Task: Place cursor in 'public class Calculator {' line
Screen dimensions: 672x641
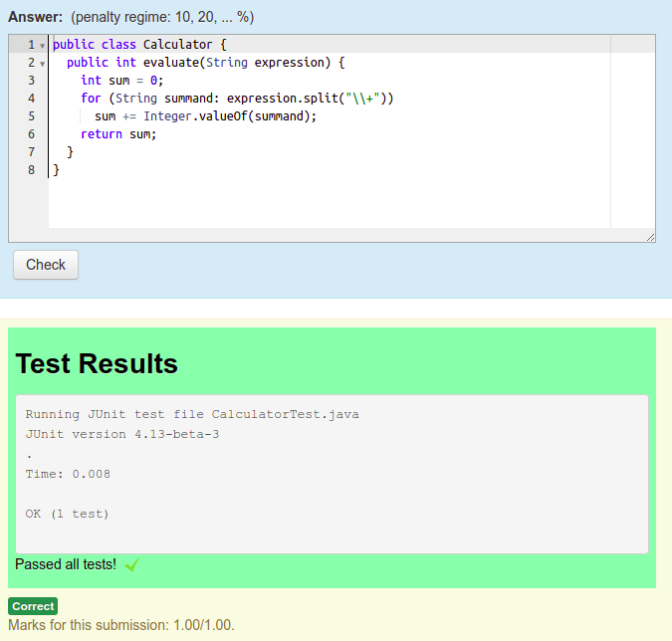Action: pyautogui.click(x=139, y=45)
